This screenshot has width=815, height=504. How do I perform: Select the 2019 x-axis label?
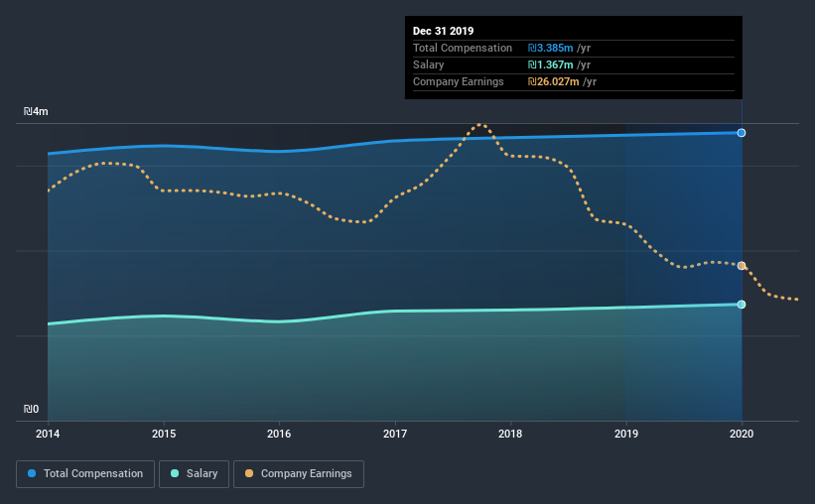[626, 434]
